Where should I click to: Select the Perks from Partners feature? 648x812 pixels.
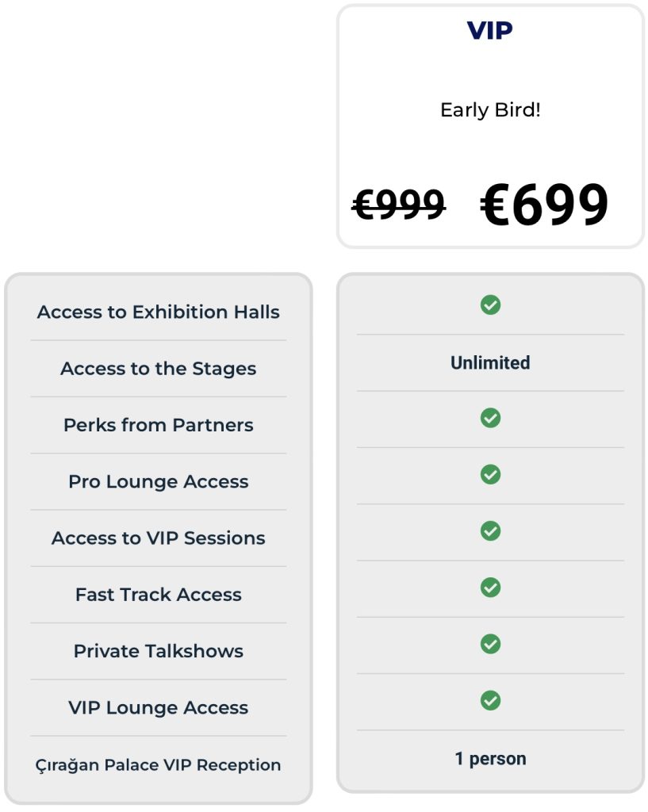point(159,425)
